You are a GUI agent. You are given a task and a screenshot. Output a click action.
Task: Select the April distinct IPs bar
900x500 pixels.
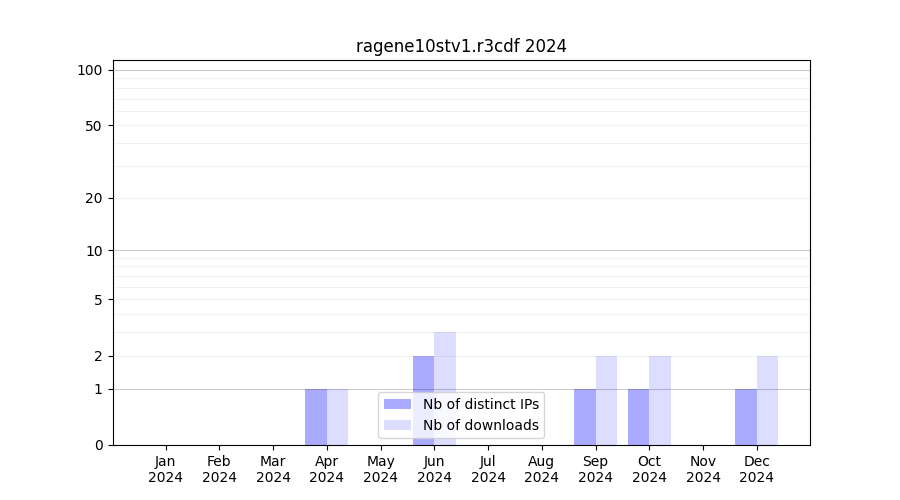[316, 416]
